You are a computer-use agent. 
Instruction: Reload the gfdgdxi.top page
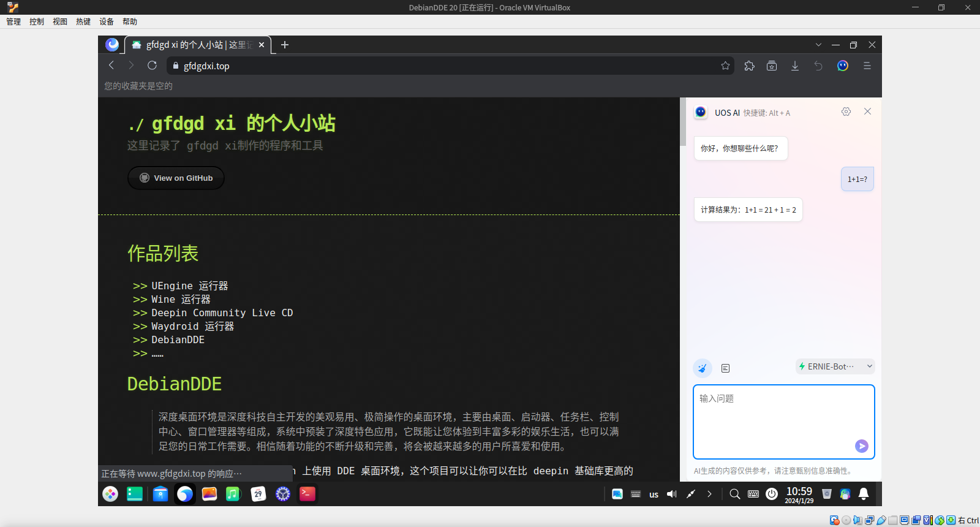[x=152, y=66]
